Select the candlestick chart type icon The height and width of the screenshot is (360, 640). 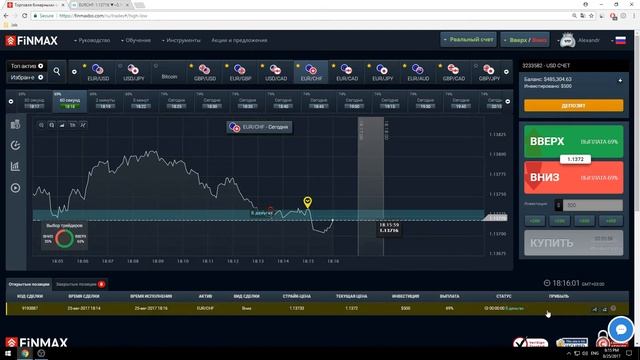73,125
